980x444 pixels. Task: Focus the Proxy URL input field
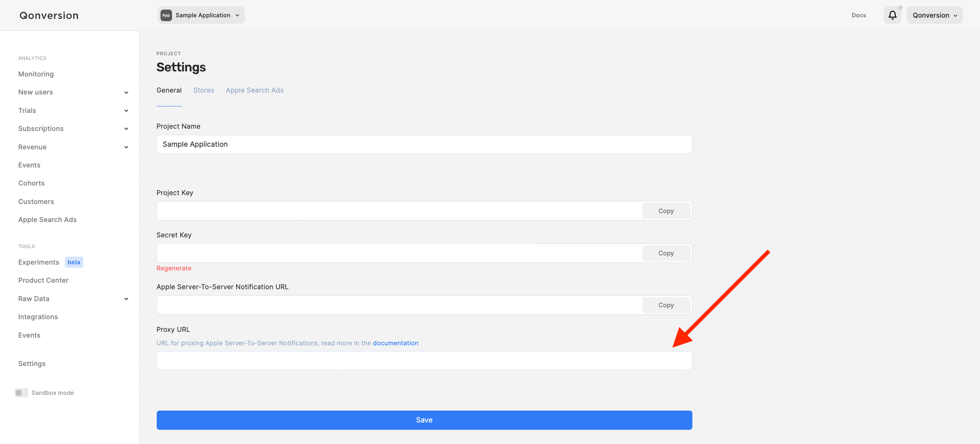(x=424, y=361)
